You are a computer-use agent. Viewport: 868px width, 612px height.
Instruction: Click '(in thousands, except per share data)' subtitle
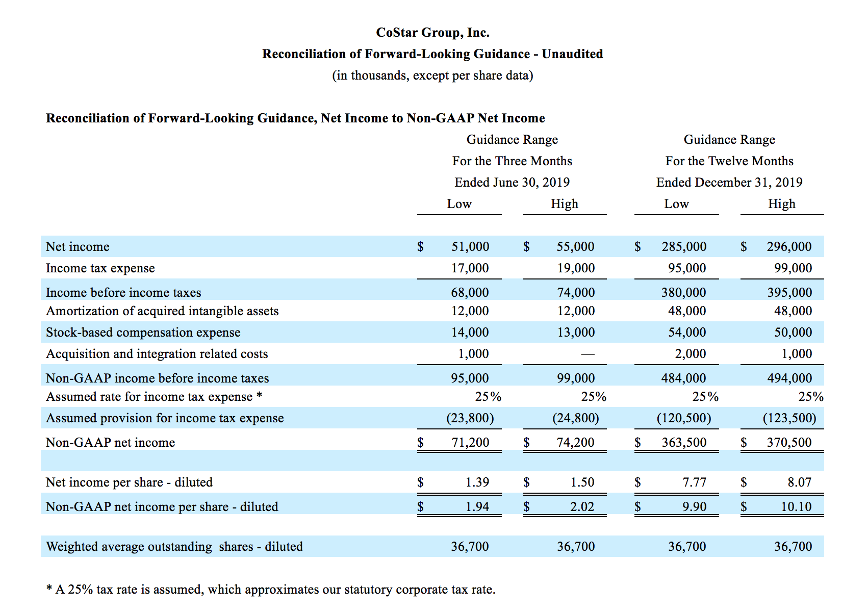pos(432,75)
